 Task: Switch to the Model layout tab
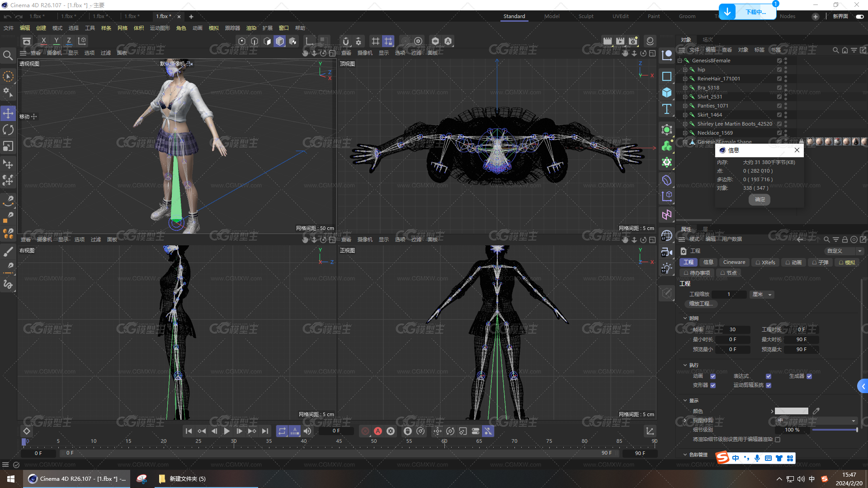(552, 16)
